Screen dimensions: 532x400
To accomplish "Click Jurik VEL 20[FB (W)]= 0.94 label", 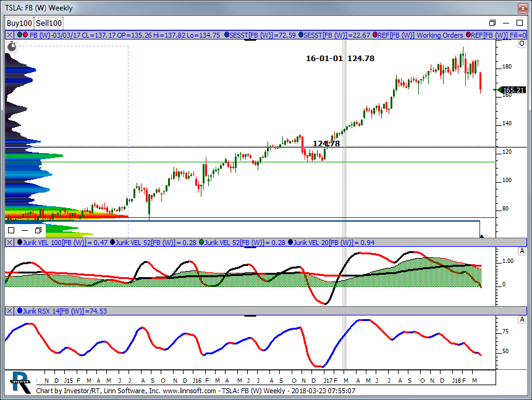I will click(x=334, y=243).
